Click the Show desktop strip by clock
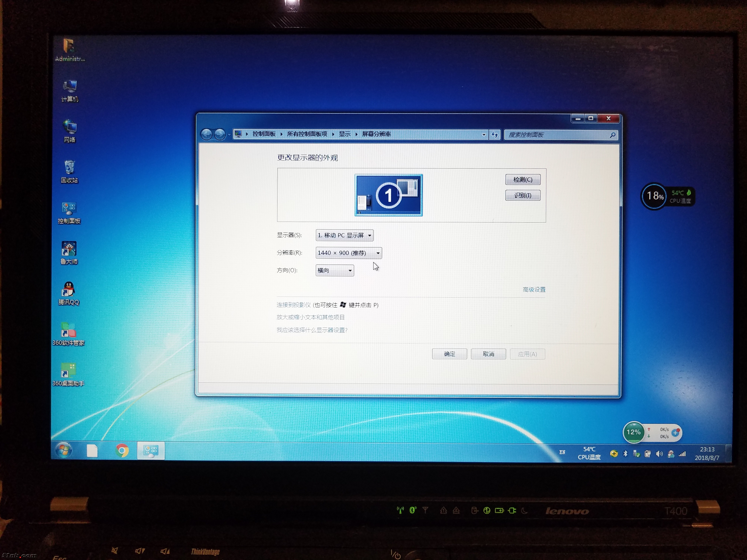Screen dimensions: 747x560 click(729, 453)
